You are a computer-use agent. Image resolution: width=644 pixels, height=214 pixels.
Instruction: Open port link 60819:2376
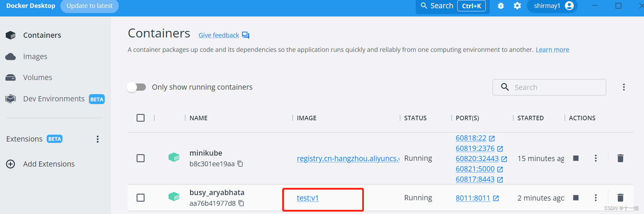point(475,148)
